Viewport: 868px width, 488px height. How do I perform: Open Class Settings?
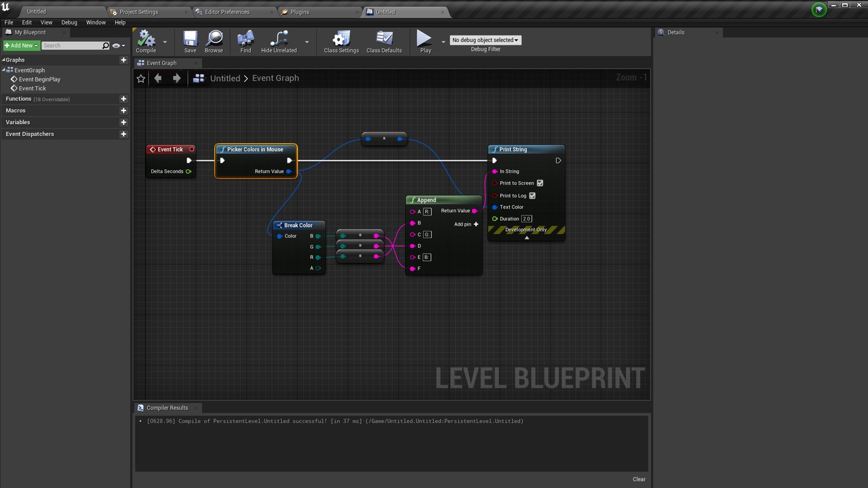(x=341, y=41)
